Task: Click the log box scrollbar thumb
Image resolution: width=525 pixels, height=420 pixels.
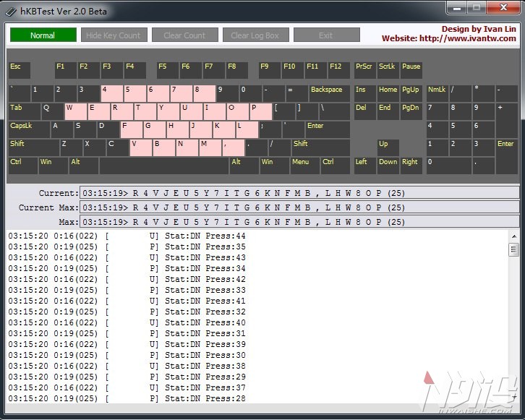Action: point(514,249)
